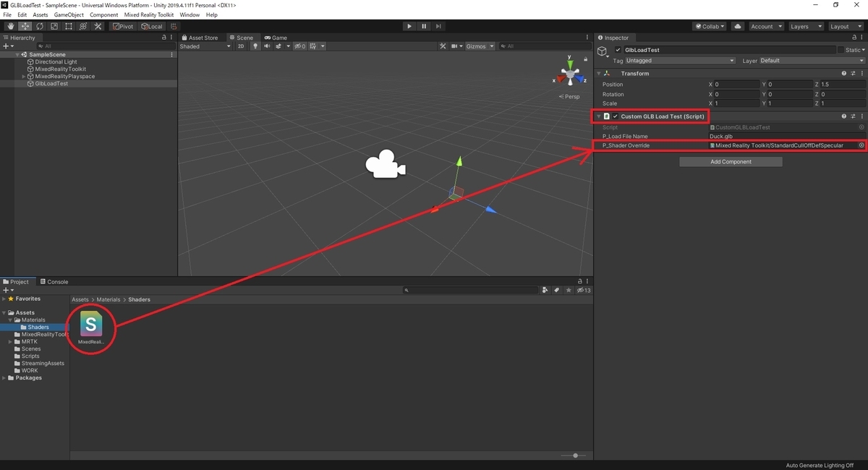The image size is (868, 470).
Task: Collapse the SampleScene tree
Action: coord(17,55)
